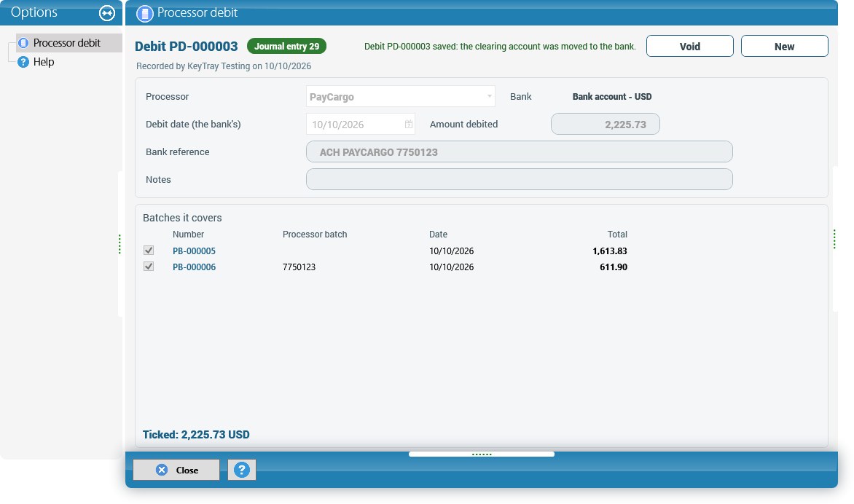
Task: Click the Number column header
Action: point(189,235)
